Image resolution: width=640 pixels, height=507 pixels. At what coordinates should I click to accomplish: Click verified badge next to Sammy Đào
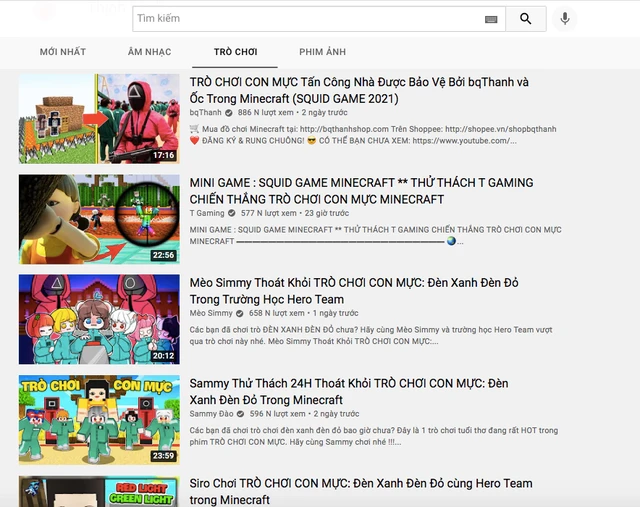click(x=240, y=414)
